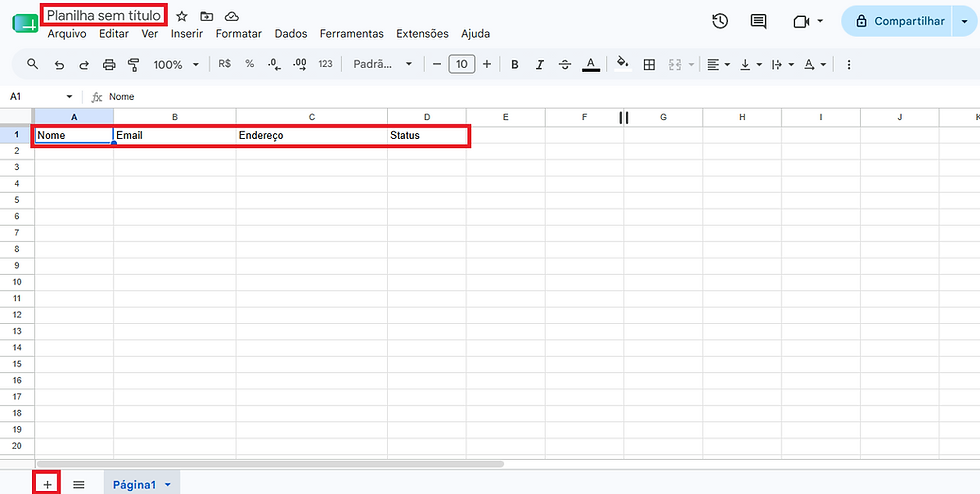The width and height of the screenshot is (980, 494).
Task: Add a new sheet
Action: (x=48, y=484)
